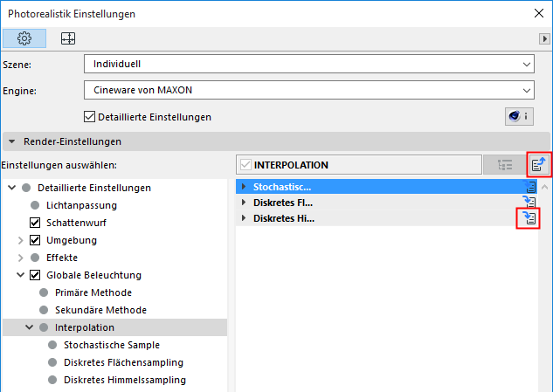Click the Effekte grey dot icon
Screen dimensions: 553x392
click(x=35, y=258)
